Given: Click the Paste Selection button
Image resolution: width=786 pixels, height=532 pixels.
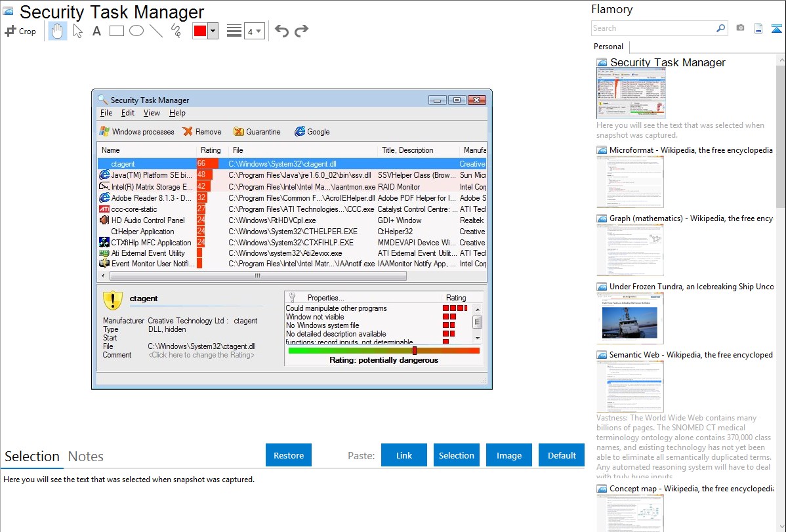Looking at the screenshot, I should [457, 455].
